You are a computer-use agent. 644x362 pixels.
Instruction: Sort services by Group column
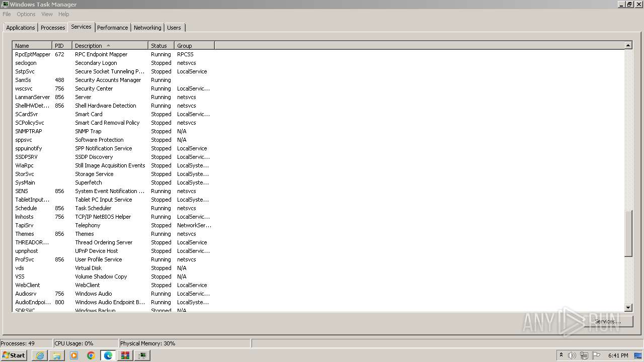click(x=195, y=46)
